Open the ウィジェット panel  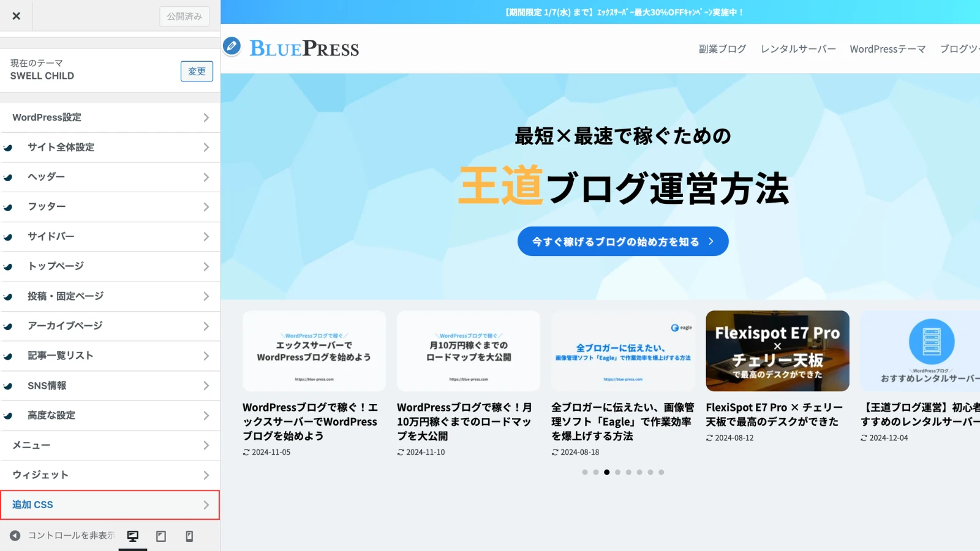pos(110,475)
